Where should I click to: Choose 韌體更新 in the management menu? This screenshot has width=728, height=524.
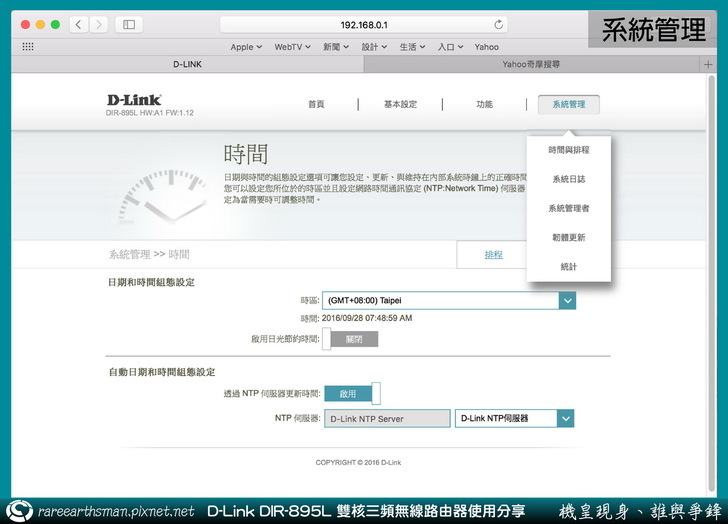pyautogui.click(x=569, y=238)
